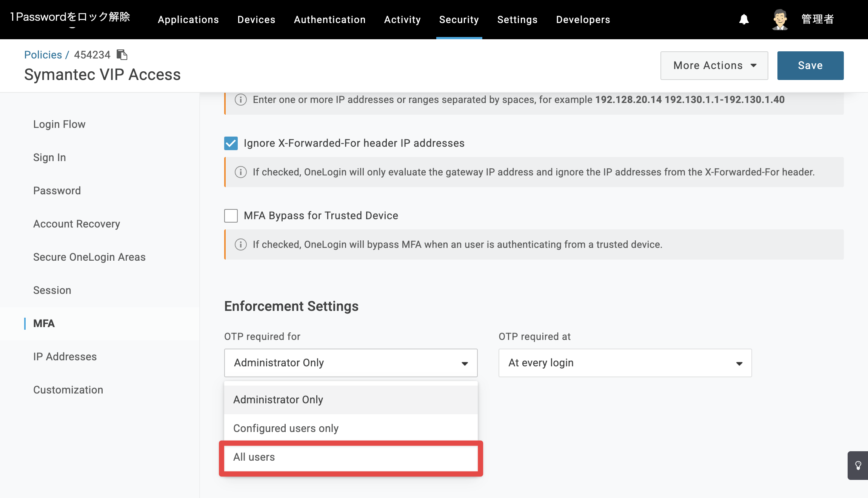Open the Security menu

459,20
